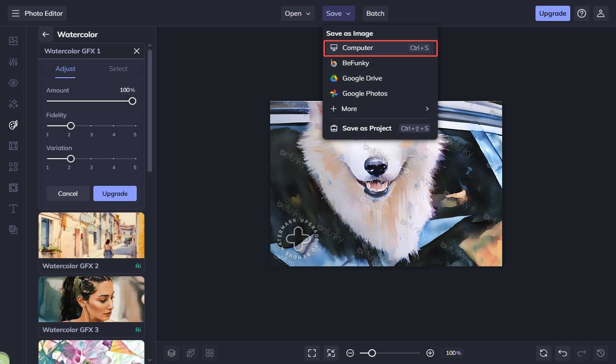Open the Help question mark icon
616x364 pixels.
[581, 13]
